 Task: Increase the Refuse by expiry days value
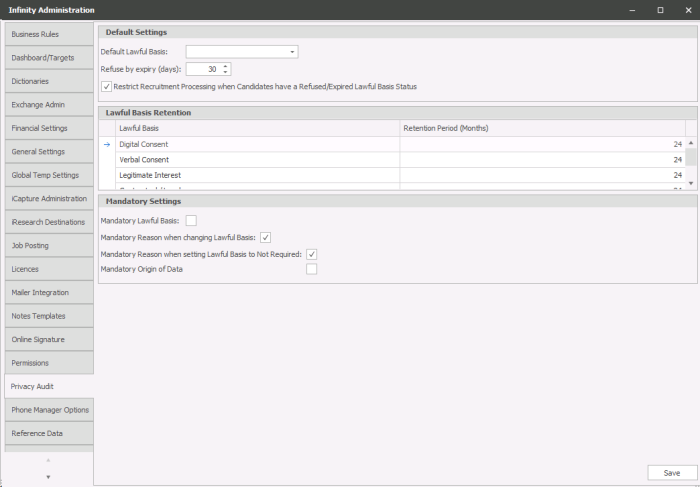pyautogui.click(x=226, y=66)
